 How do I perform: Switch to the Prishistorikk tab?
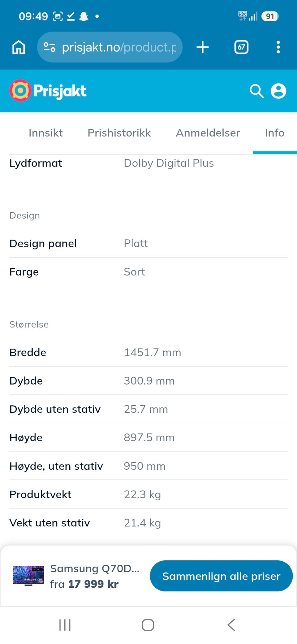119,133
